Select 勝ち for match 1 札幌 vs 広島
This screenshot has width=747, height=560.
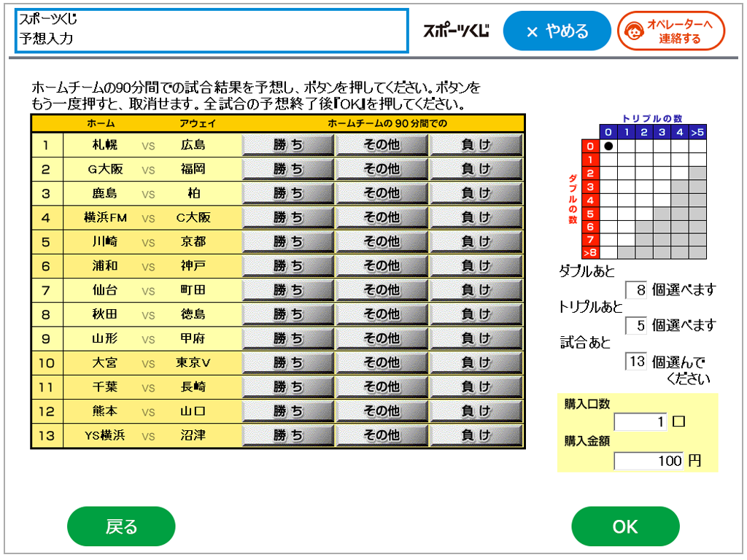288,145
